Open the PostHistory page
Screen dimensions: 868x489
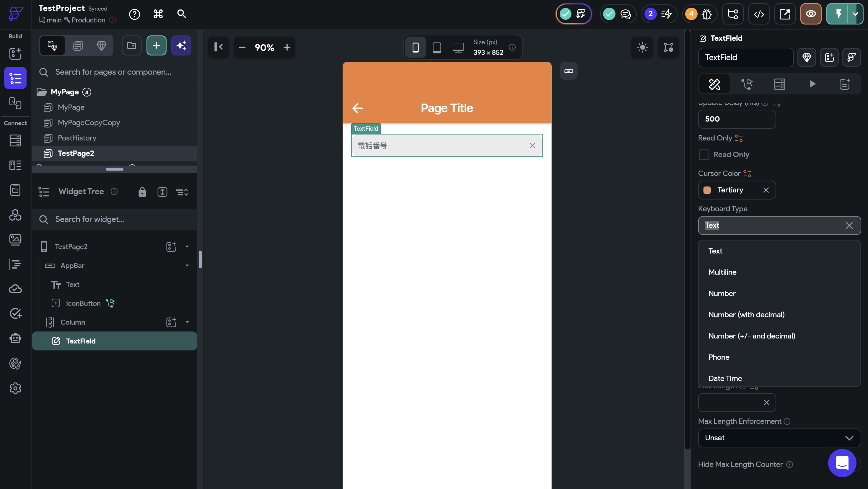(77, 138)
